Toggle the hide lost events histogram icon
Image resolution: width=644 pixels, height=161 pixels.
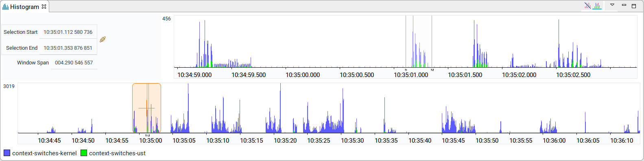click(587, 6)
